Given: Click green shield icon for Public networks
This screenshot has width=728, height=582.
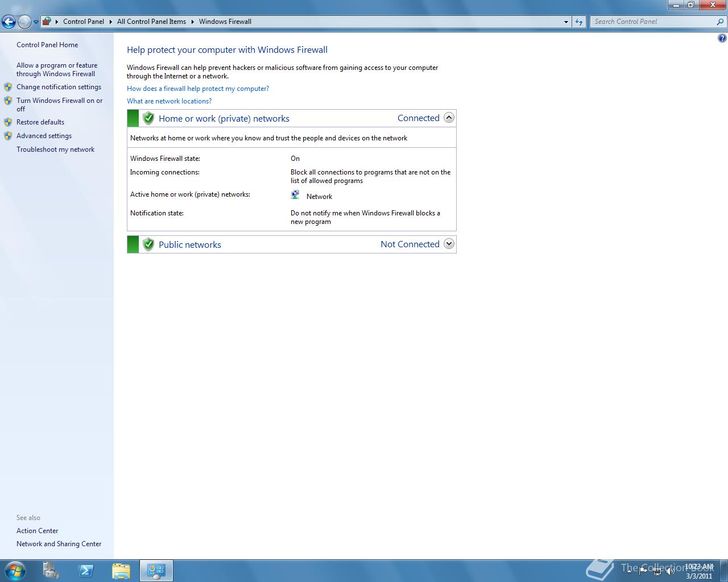Looking at the screenshot, I should (148, 244).
